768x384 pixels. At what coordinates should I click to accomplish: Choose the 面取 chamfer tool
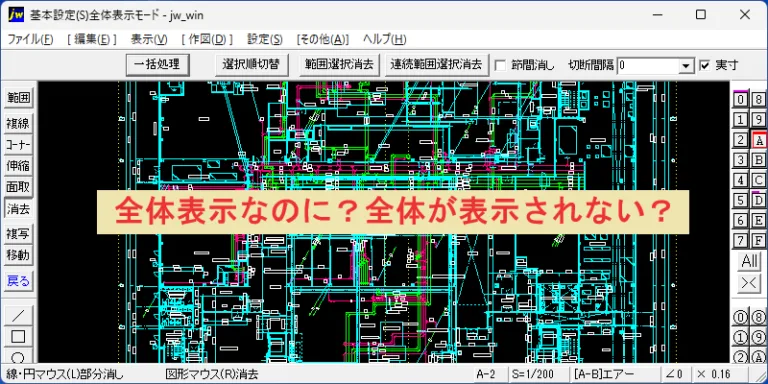tap(18, 187)
